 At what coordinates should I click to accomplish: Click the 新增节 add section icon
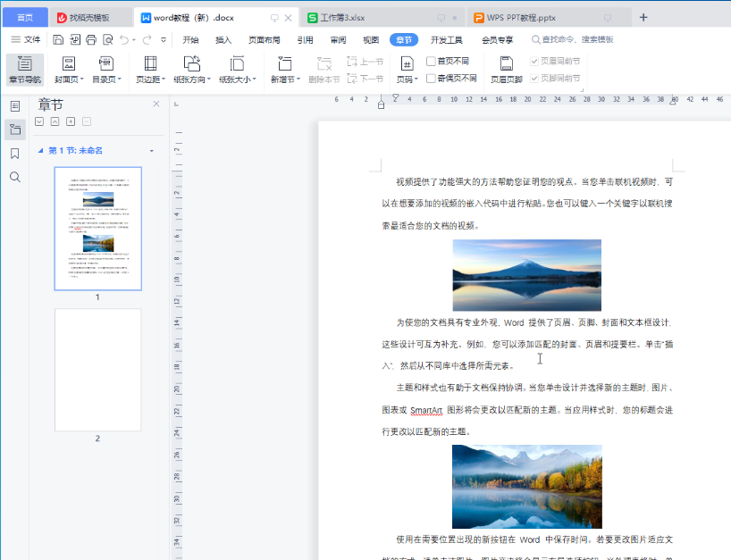284,63
